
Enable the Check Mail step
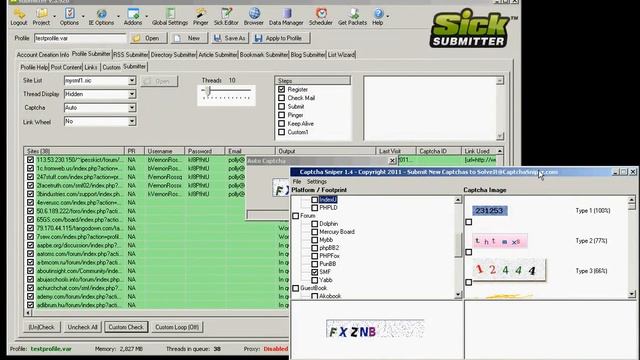282,98
